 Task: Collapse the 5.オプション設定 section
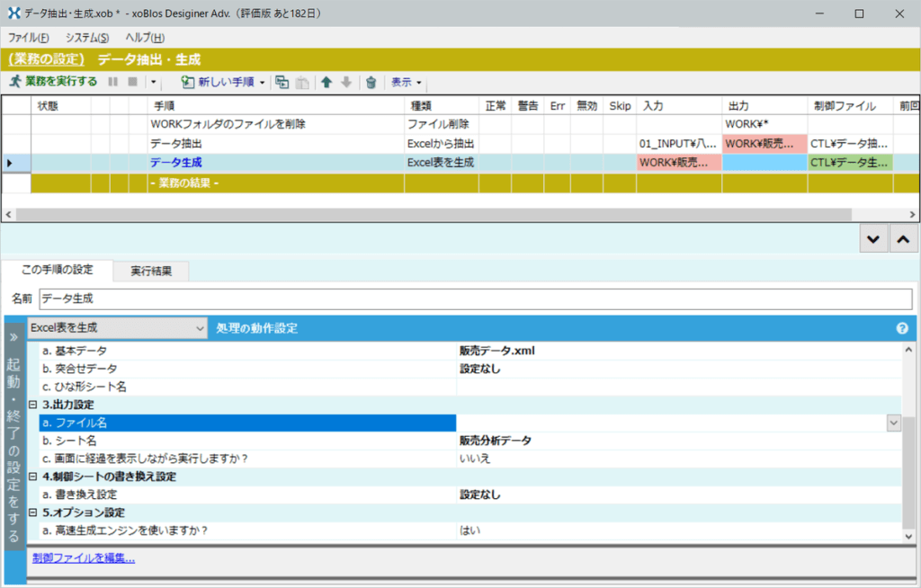click(x=33, y=512)
